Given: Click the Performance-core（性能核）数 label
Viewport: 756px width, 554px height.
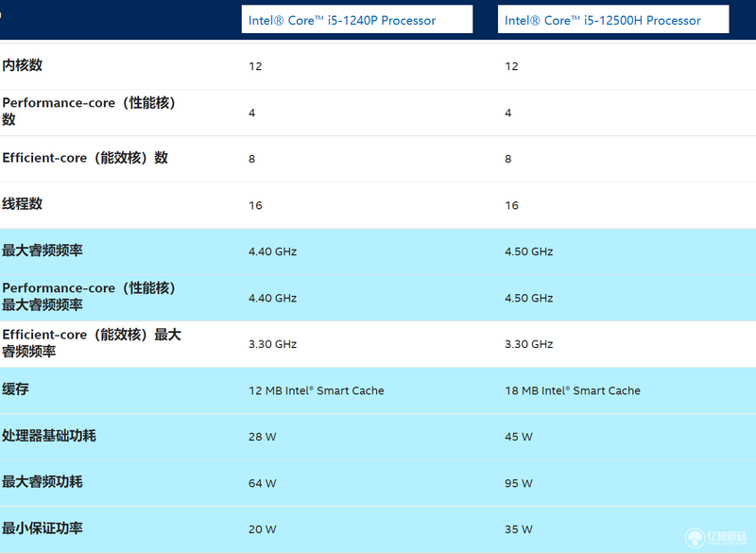Looking at the screenshot, I should click(x=89, y=111).
